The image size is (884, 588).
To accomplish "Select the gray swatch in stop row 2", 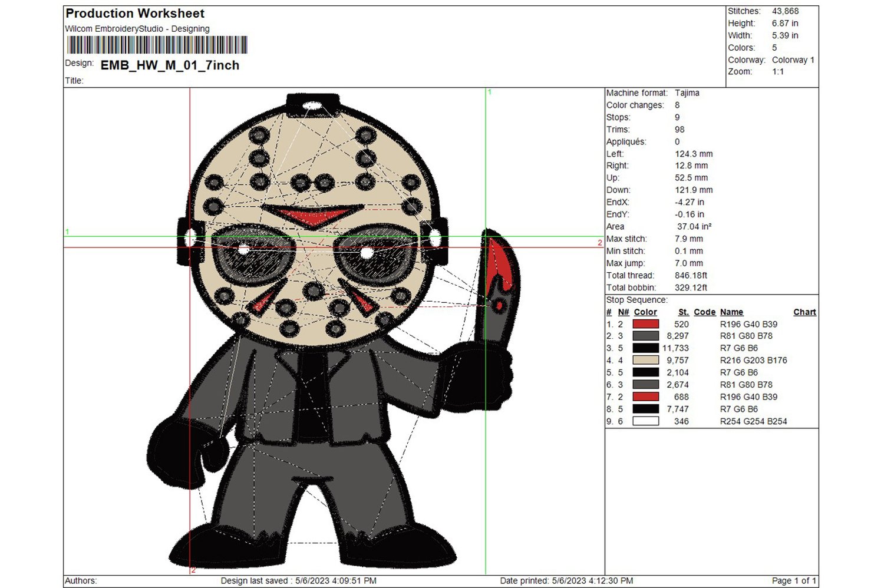I will (645, 336).
